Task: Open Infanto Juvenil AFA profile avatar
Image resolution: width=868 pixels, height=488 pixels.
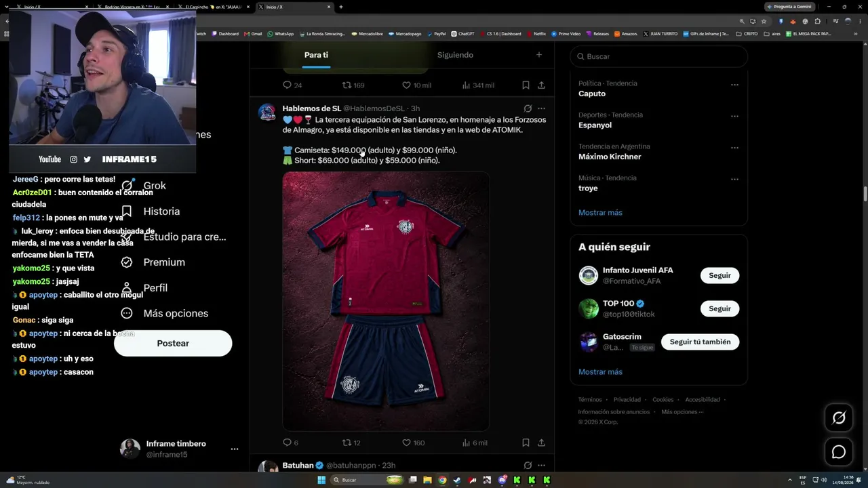Action: point(588,275)
